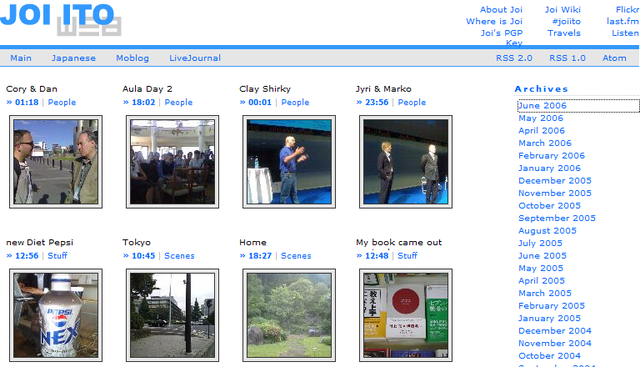Image resolution: width=640 pixels, height=367 pixels.
Task: Open the Clay Shirky photo thumbnail
Action: tap(289, 162)
